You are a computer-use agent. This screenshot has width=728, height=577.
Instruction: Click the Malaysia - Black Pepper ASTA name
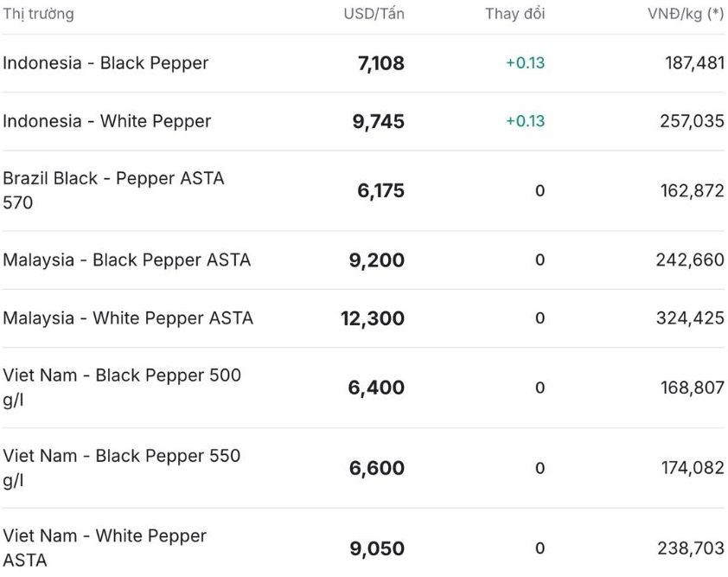pos(126,260)
